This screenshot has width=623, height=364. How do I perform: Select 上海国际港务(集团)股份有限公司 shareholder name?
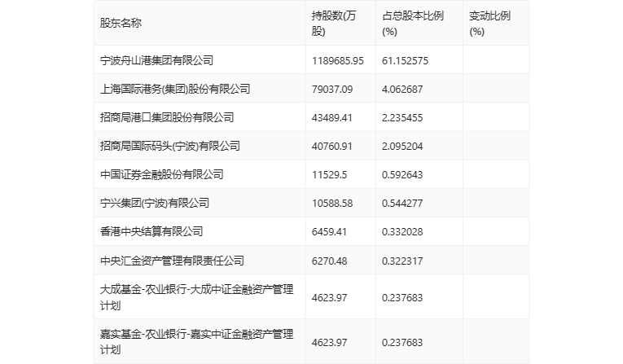tap(175, 89)
